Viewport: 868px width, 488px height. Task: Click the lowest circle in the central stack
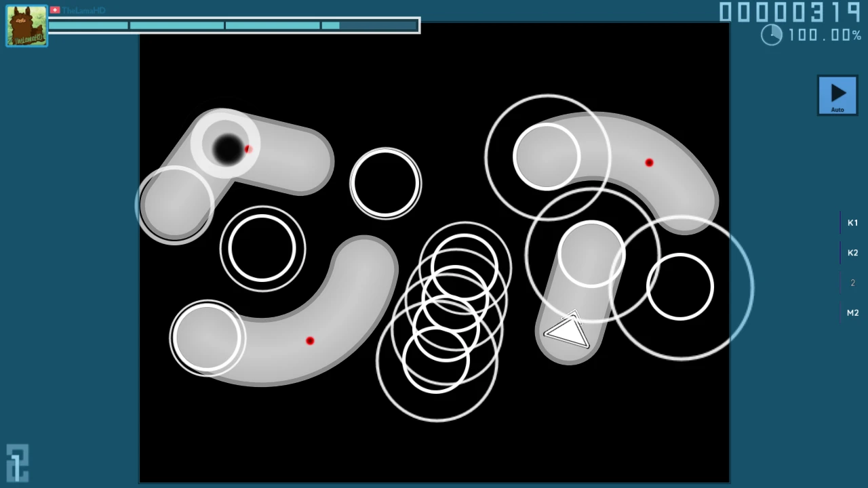click(436, 360)
